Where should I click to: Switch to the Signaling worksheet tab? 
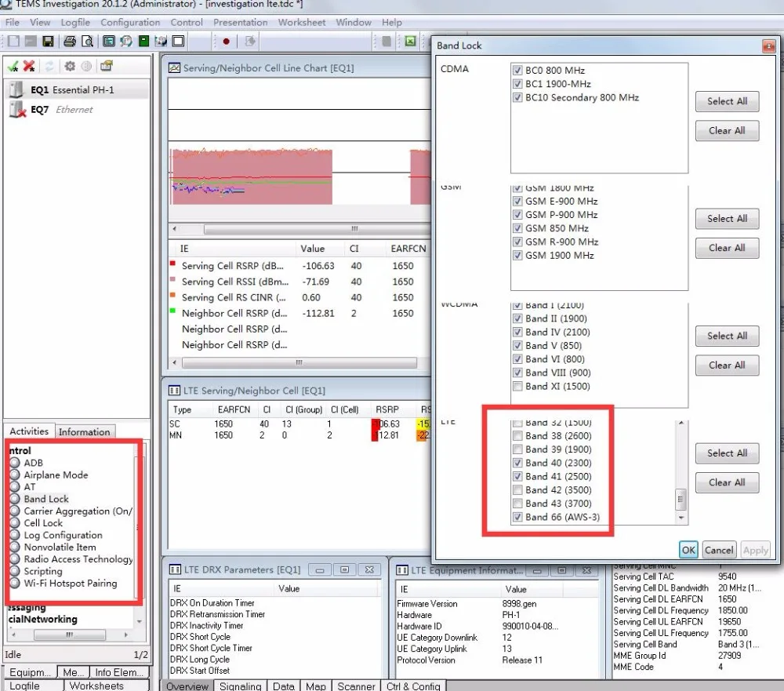coord(241,686)
